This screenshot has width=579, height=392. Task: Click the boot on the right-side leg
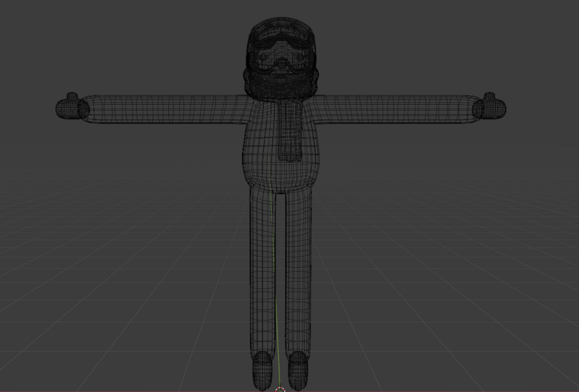tap(298, 371)
